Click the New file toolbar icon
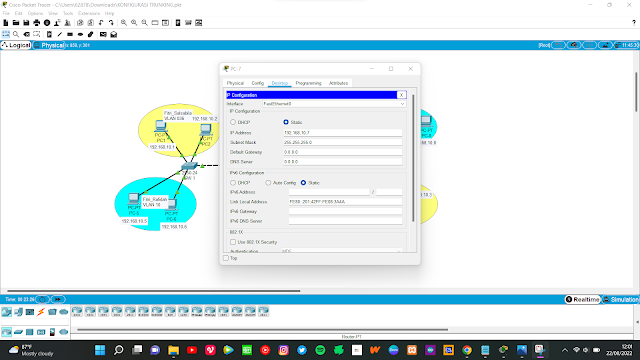 pyautogui.click(x=6, y=23)
